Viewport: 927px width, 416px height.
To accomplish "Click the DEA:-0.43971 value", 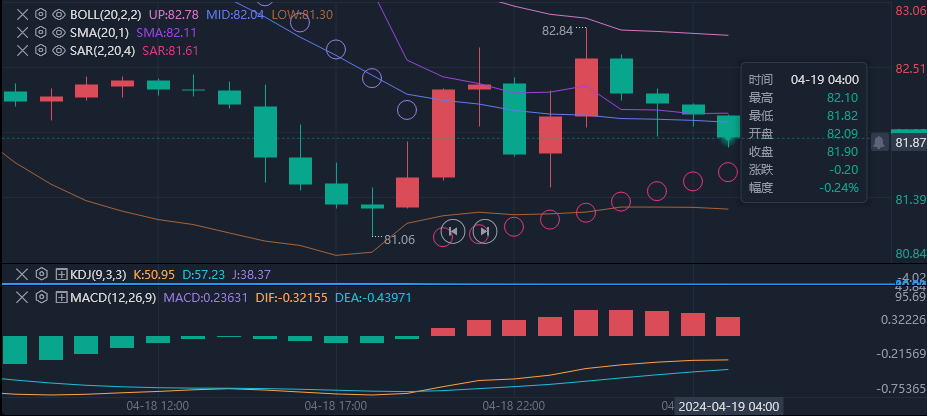I will pos(373,298).
